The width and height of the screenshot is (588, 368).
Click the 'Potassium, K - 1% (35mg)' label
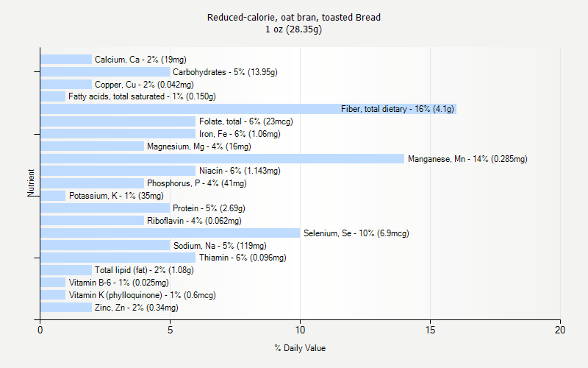pyautogui.click(x=116, y=196)
